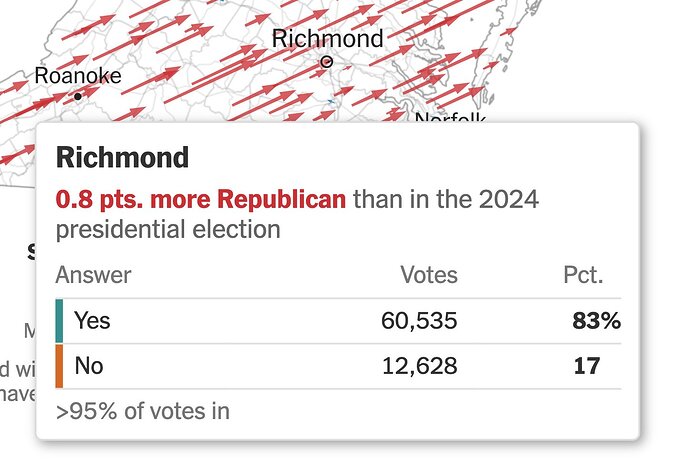
Task: Select the Yes answer row
Action: coord(338,321)
